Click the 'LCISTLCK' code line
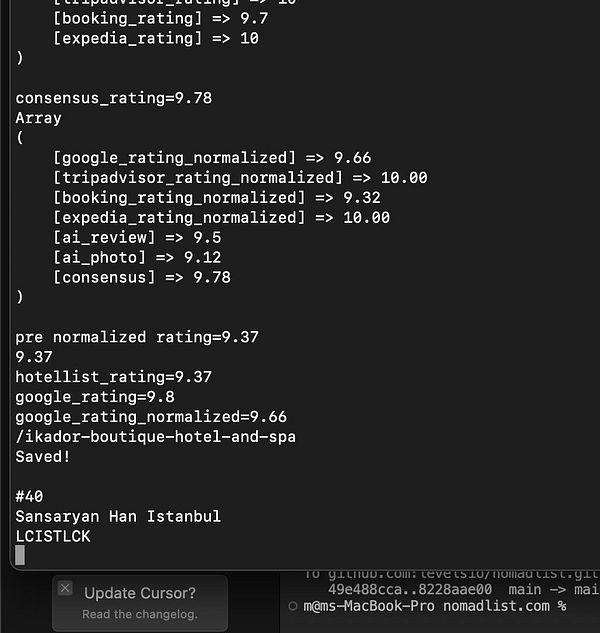Viewport: 600px width, 633px height. (53, 537)
